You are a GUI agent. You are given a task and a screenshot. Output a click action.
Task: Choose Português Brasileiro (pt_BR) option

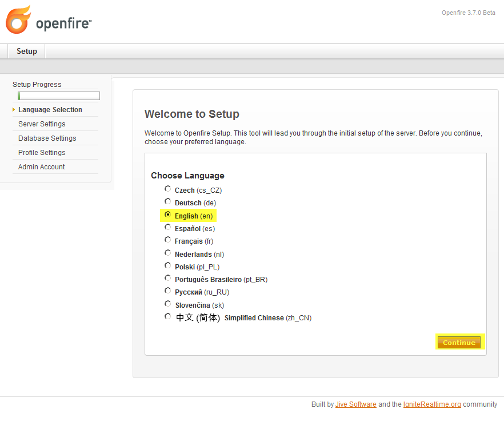167,278
